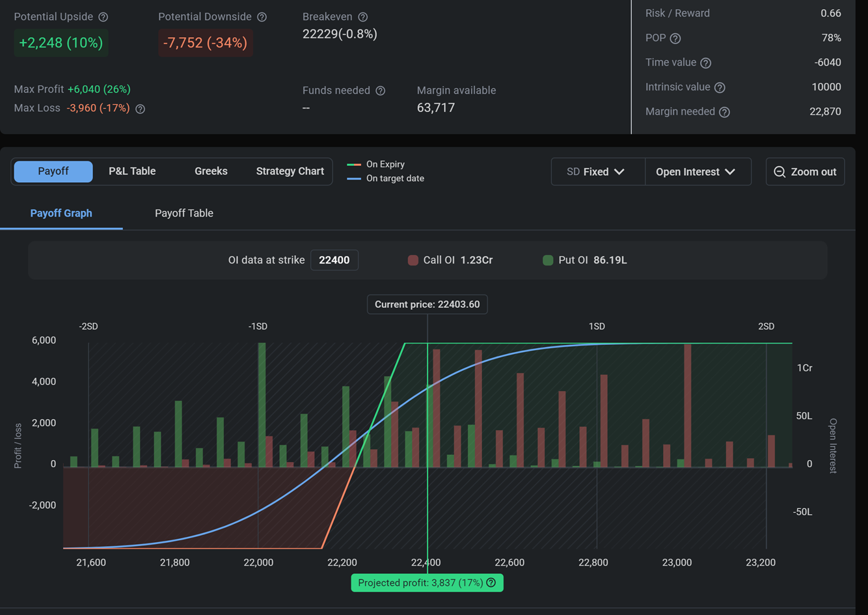Expand the Open Interest dropdown
Screen dimensions: 868x615
[696, 172]
